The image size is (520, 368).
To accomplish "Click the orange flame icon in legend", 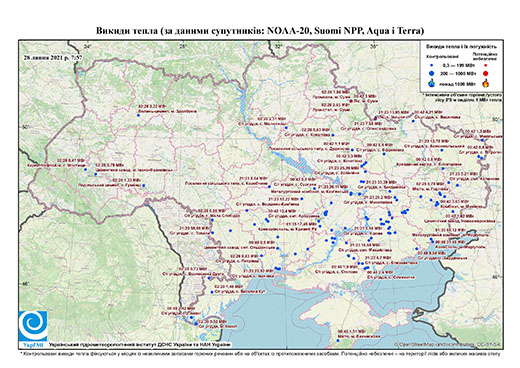I will point(486,83).
